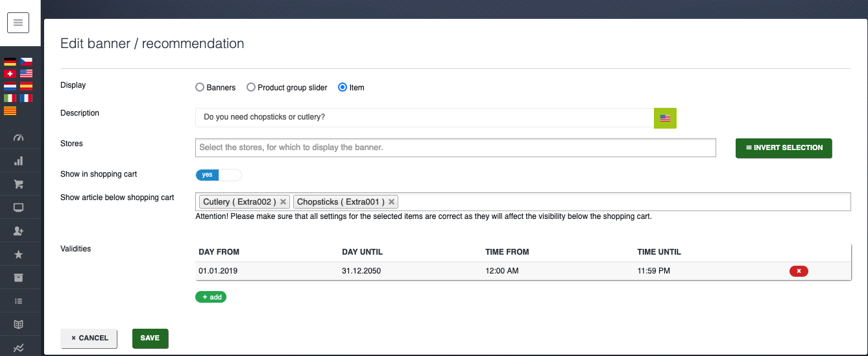
Task: Open the bar chart statistics sidebar icon
Action: (x=18, y=161)
